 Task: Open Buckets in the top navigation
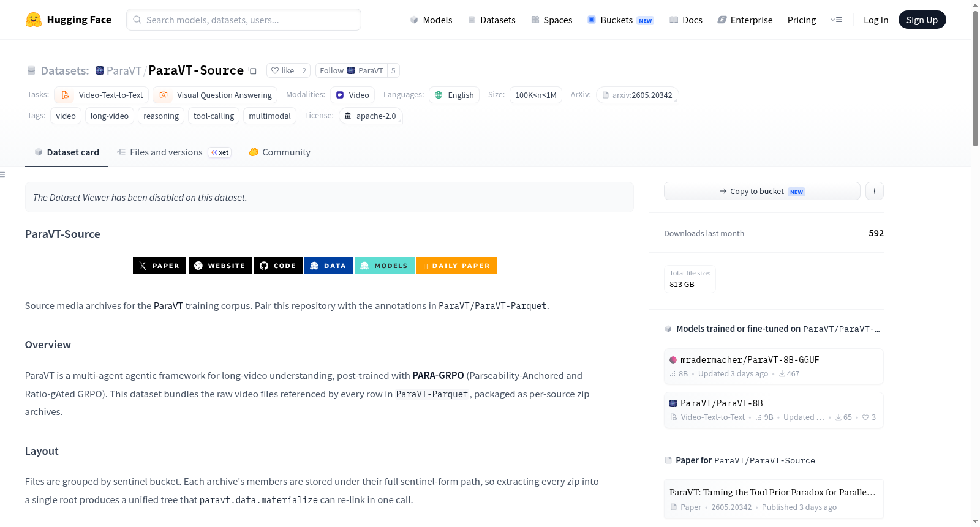click(x=620, y=20)
